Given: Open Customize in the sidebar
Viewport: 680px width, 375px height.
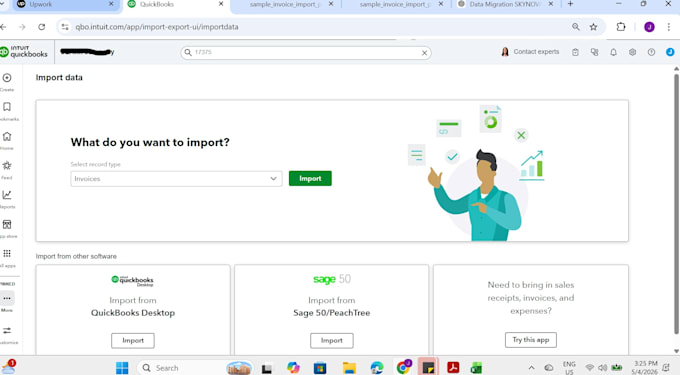Looking at the screenshot, I should (x=7, y=330).
